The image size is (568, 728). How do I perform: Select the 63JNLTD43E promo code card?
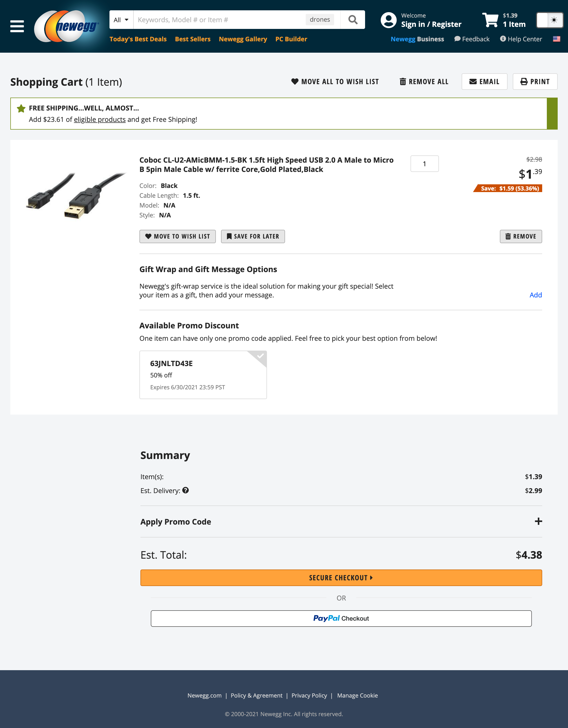click(203, 375)
